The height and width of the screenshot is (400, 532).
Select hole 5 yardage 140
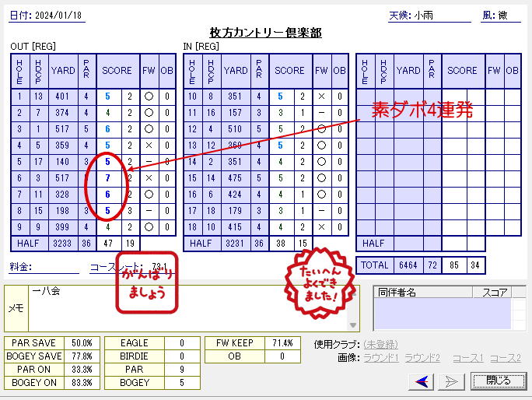coord(62,162)
